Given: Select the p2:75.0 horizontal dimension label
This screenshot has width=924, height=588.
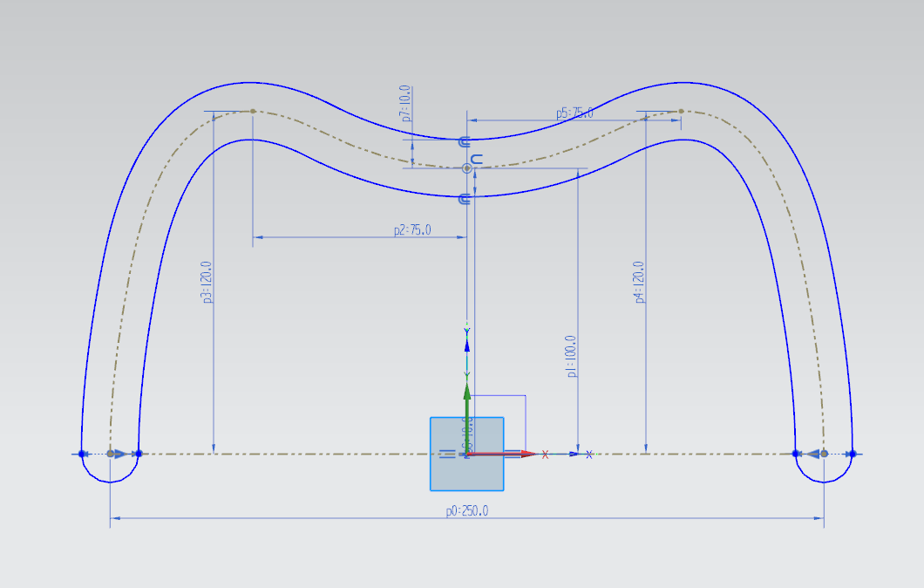Looking at the screenshot, I should (412, 229).
